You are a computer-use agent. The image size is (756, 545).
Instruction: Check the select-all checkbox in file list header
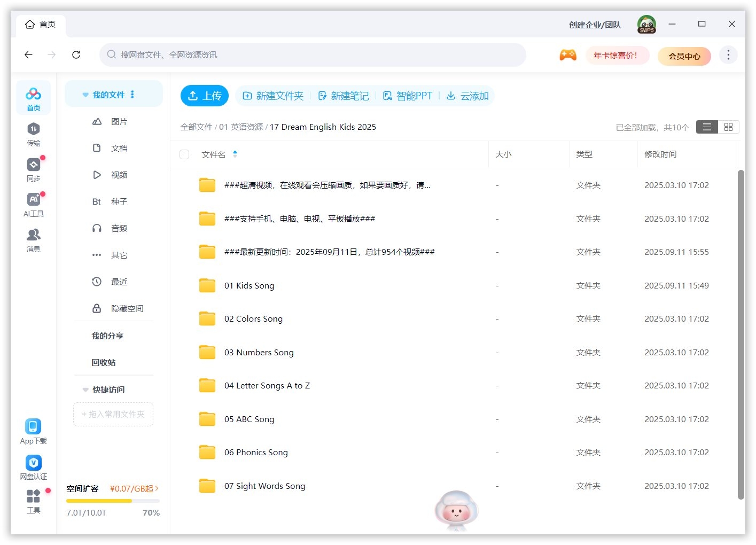[x=184, y=154]
